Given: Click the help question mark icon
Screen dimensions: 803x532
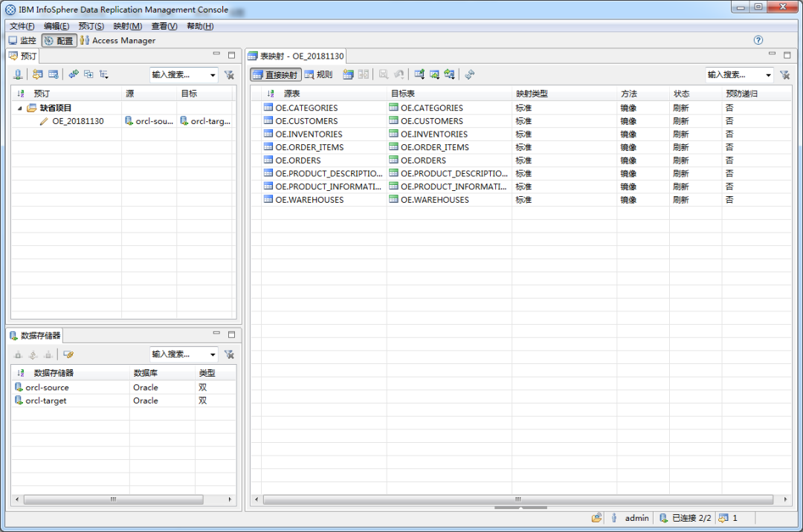Looking at the screenshot, I should point(758,40).
